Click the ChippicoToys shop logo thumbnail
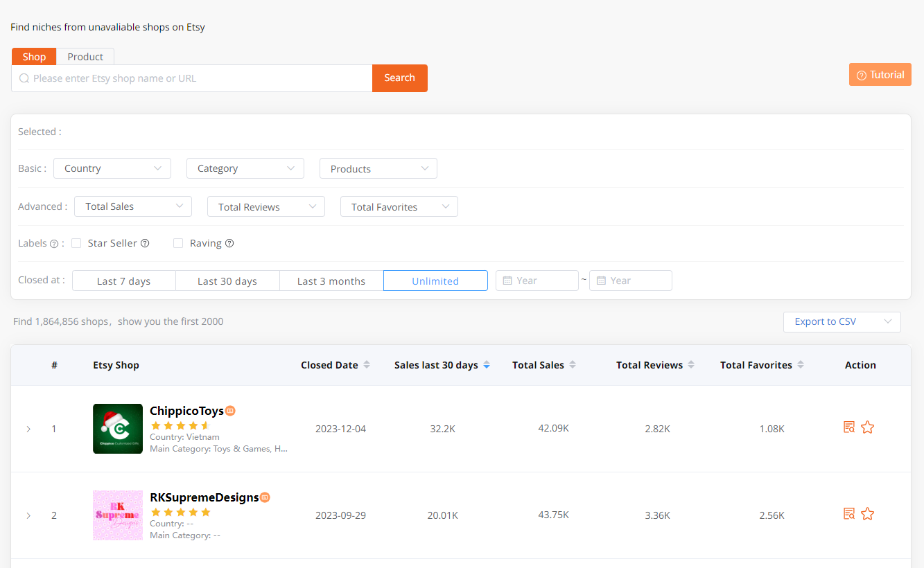924x568 pixels. click(x=117, y=429)
